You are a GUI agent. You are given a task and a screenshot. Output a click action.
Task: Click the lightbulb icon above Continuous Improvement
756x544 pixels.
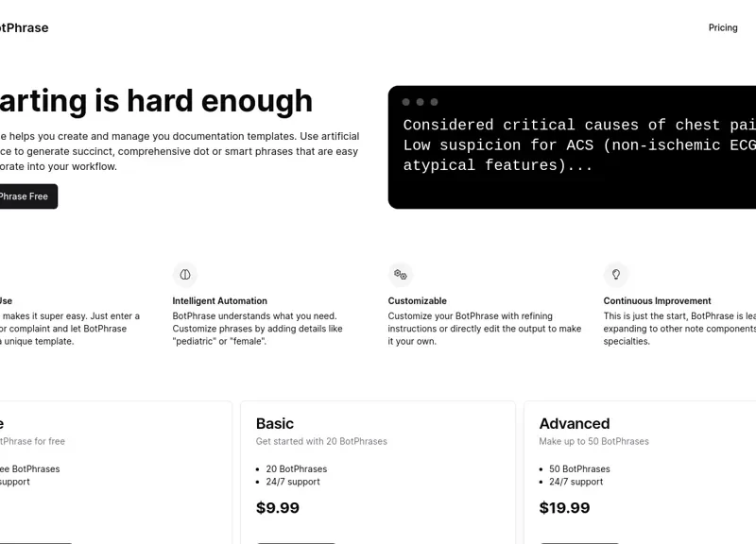616,275
